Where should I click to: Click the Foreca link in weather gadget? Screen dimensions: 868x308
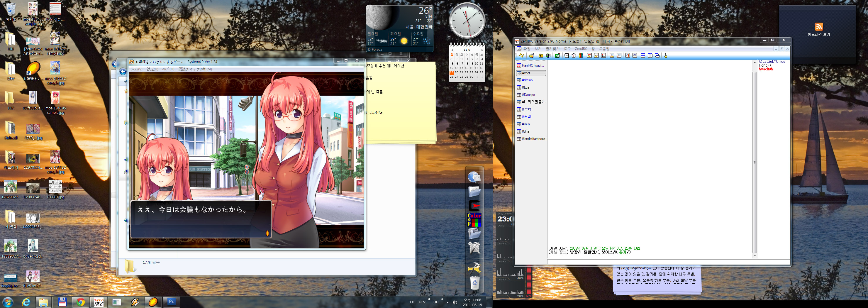pos(375,50)
